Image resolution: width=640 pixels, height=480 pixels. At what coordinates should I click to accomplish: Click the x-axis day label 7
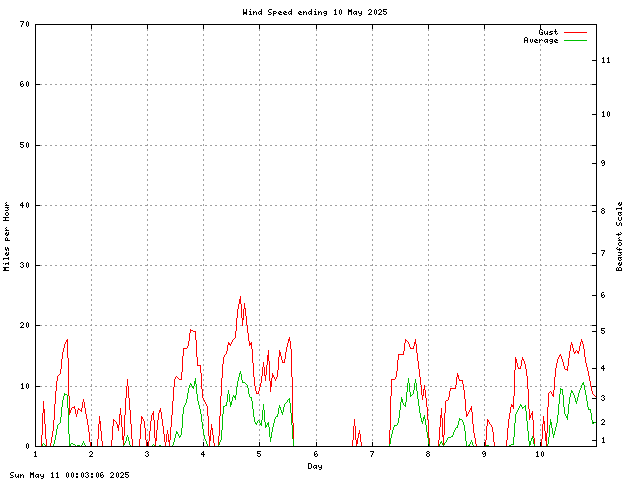pyautogui.click(x=372, y=454)
